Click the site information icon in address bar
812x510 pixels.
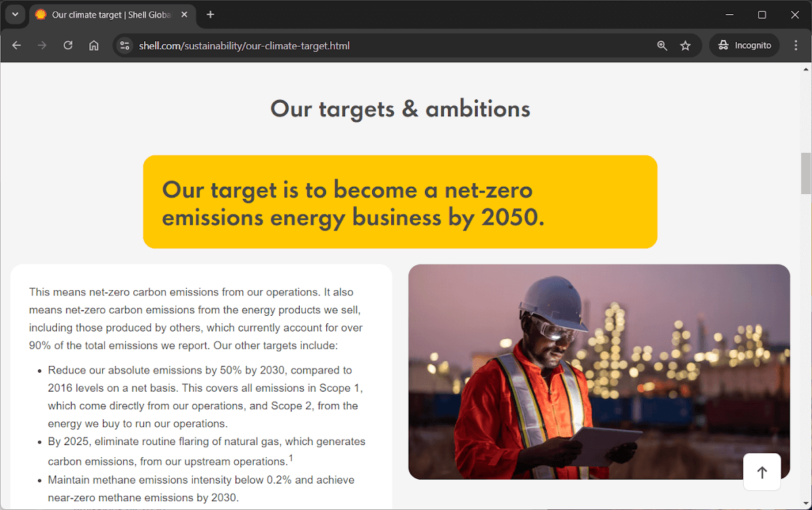click(125, 45)
